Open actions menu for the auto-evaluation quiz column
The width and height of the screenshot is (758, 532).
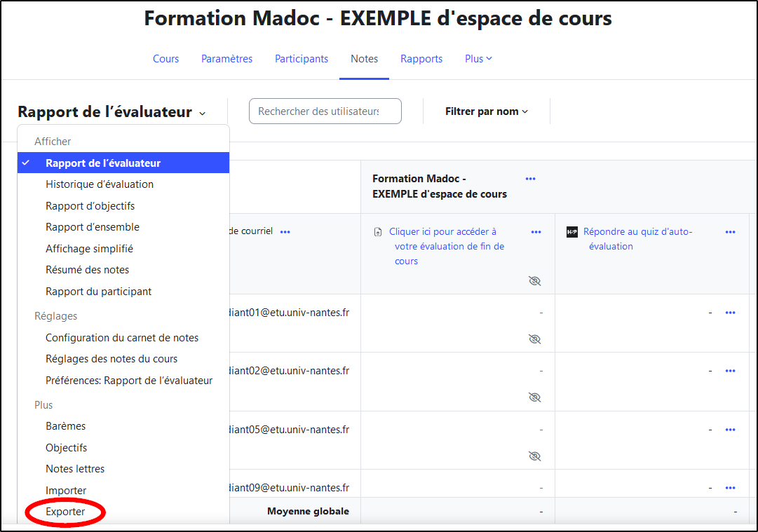(730, 232)
